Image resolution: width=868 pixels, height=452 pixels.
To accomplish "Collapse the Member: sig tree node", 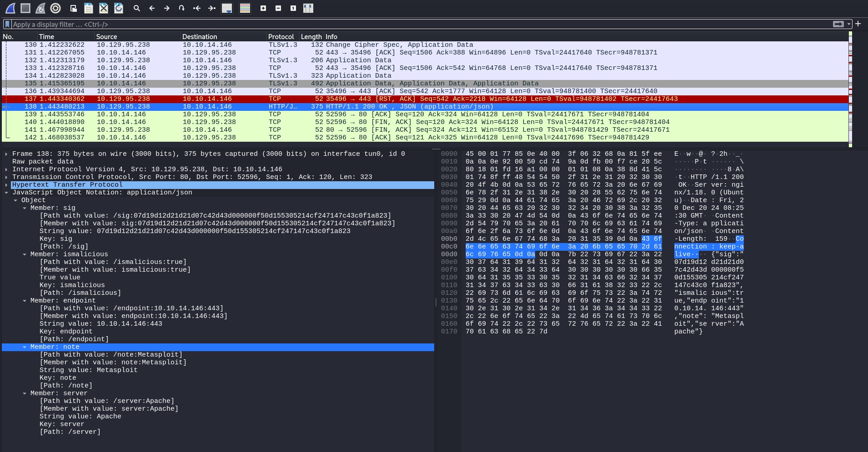I will tap(25, 208).
